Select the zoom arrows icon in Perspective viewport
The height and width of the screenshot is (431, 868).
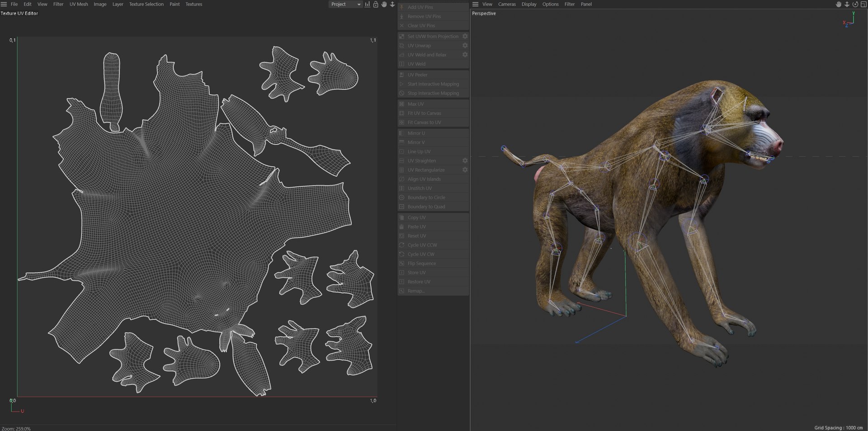pyautogui.click(x=847, y=4)
